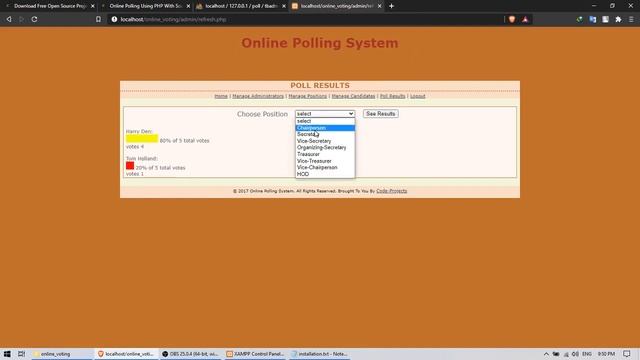Viewport: 640px width, 360px height.
Task: Open the extensions puzzle icon
Action: click(x=618, y=19)
